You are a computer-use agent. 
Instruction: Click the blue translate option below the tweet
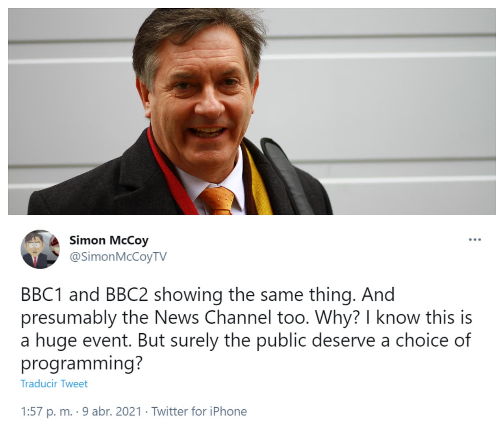tap(54, 384)
